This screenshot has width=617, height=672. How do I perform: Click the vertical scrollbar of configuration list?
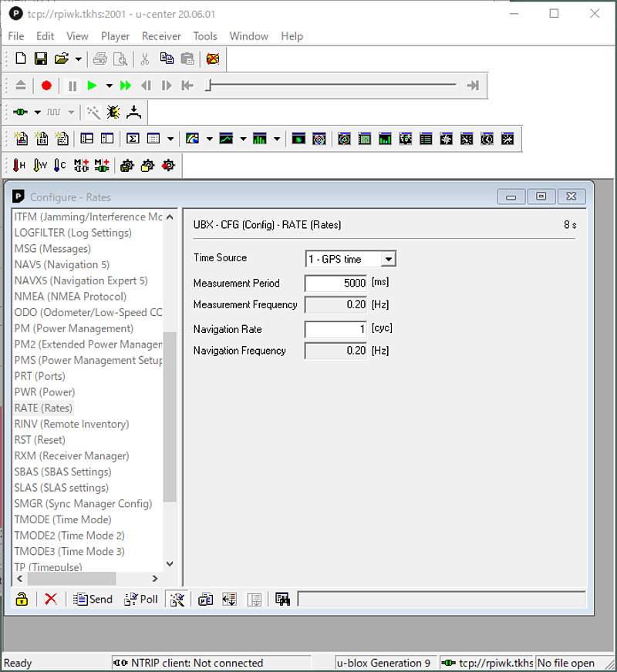point(170,417)
